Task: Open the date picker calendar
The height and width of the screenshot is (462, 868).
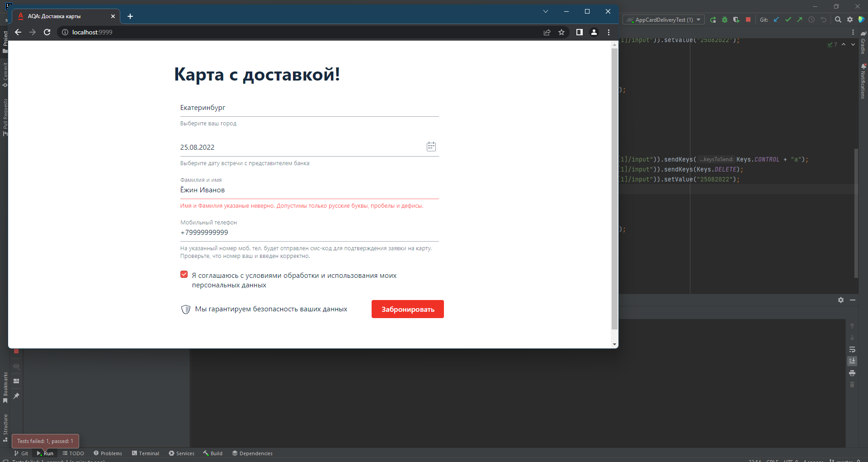Action: [431, 146]
